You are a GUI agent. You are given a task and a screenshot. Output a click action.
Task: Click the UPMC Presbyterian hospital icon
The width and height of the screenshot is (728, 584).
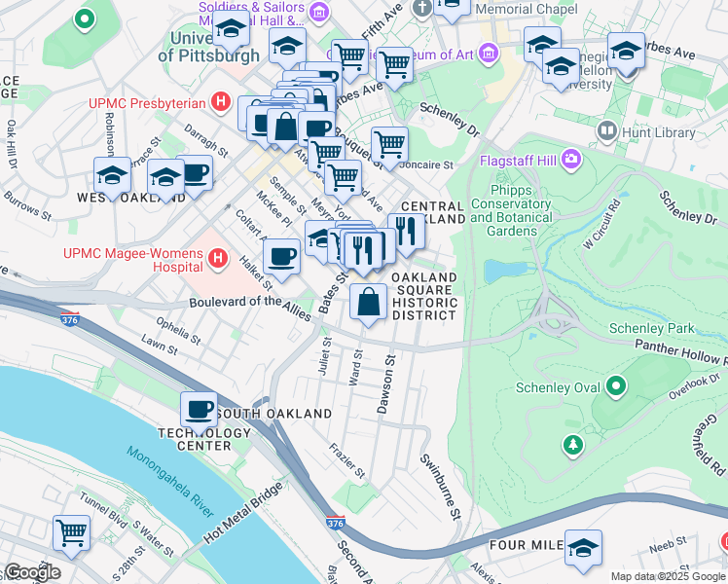(221, 101)
